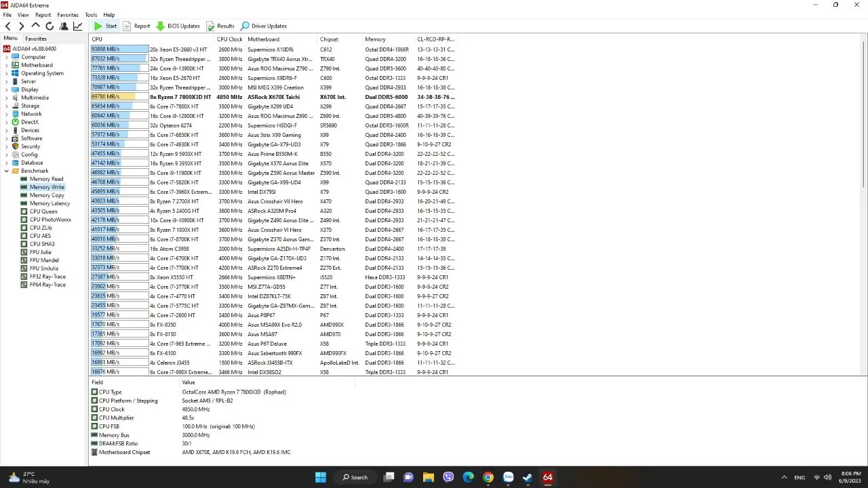This screenshot has height=488, width=868.
Task: Select the 8x Ryzen 7 7800X3D HT row
Action: tap(274, 97)
